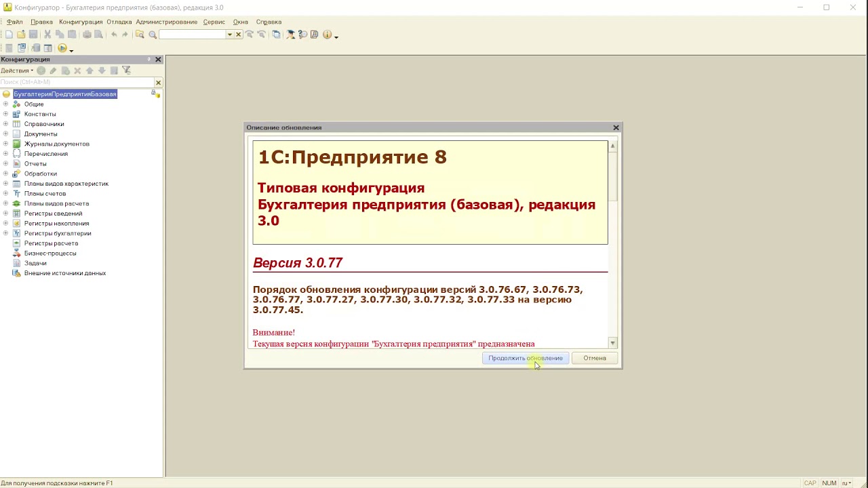Click the ru keyboard layout indicator
This screenshot has width=868, height=488.
[846, 483]
